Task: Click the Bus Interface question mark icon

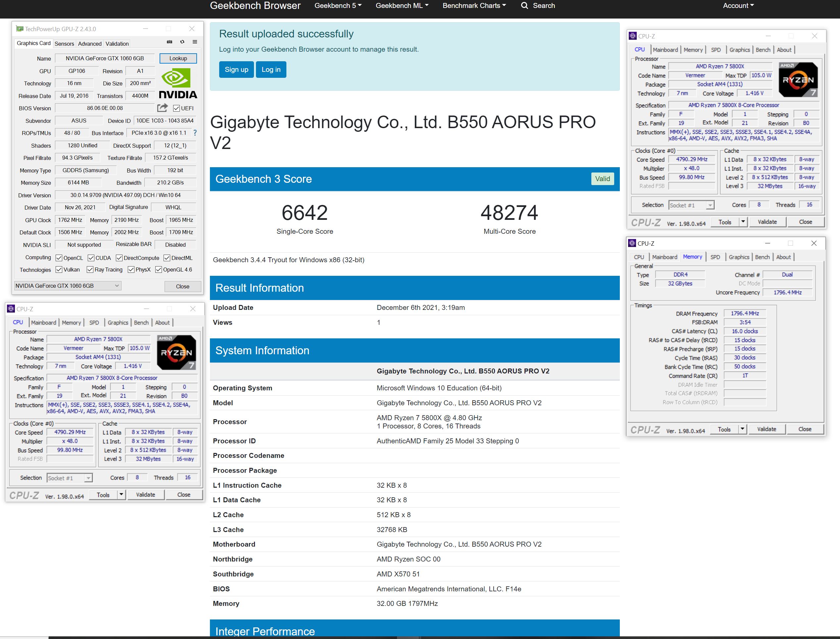Action: (x=195, y=133)
